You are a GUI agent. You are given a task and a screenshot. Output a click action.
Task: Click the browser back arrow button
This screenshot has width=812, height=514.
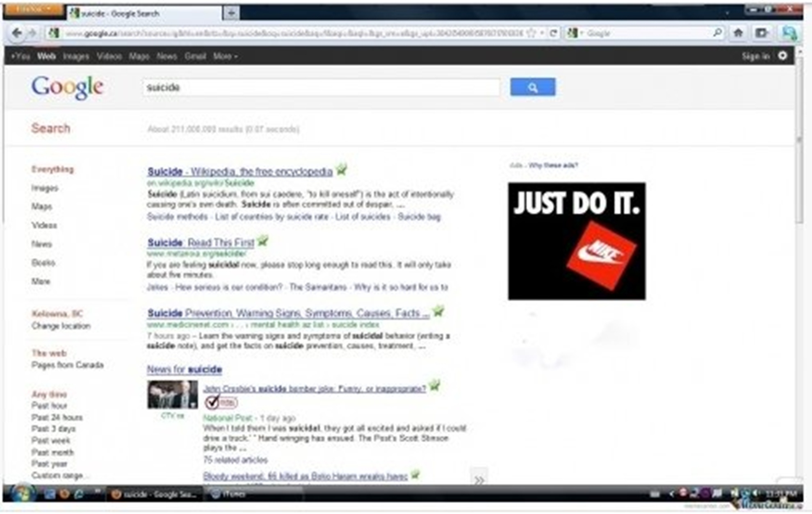tap(17, 33)
